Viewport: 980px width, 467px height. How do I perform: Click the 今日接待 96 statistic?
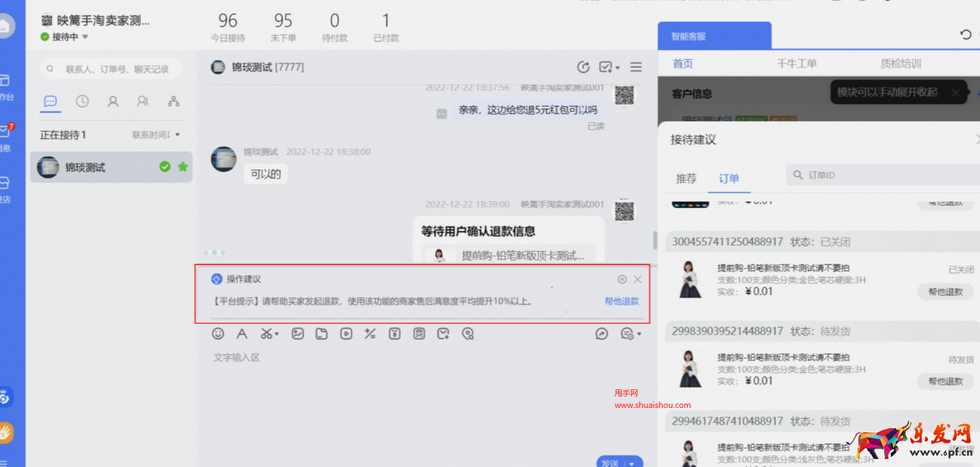pos(228,28)
